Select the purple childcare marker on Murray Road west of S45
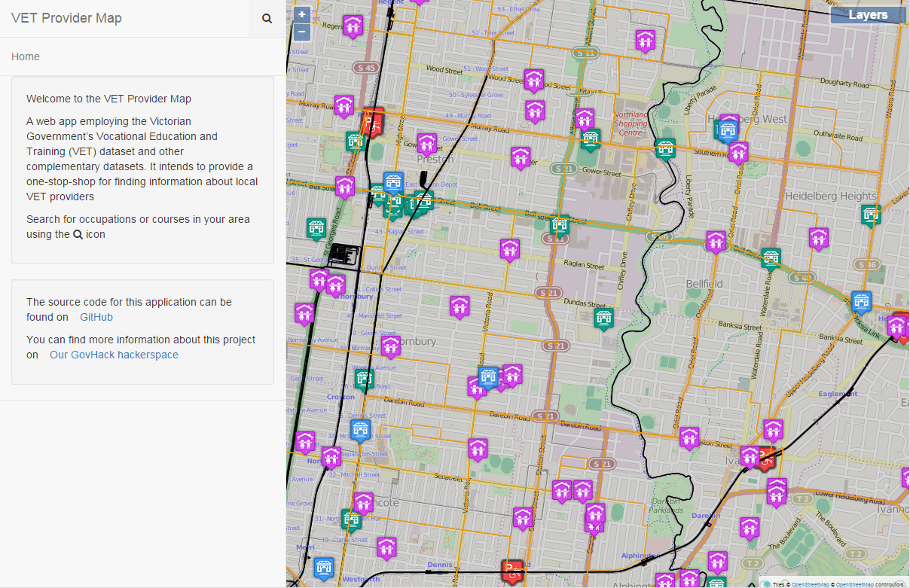Screen dimensions: 910x588 pos(344,106)
